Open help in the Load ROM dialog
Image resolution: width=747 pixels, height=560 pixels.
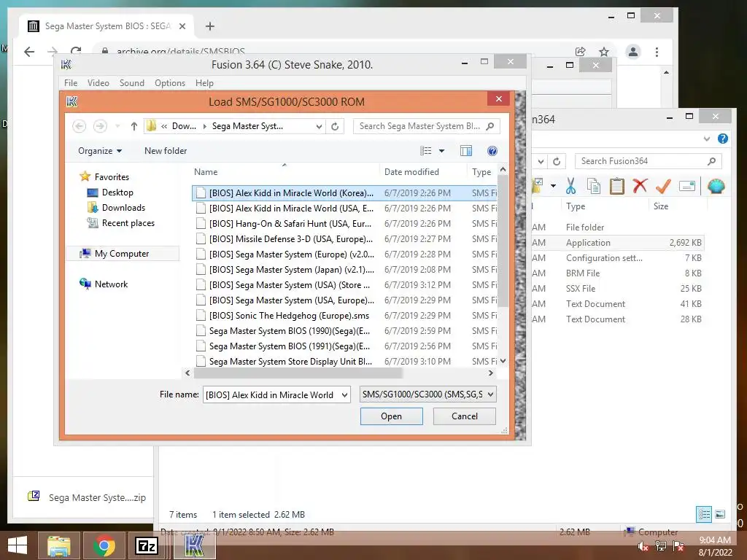[492, 151]
